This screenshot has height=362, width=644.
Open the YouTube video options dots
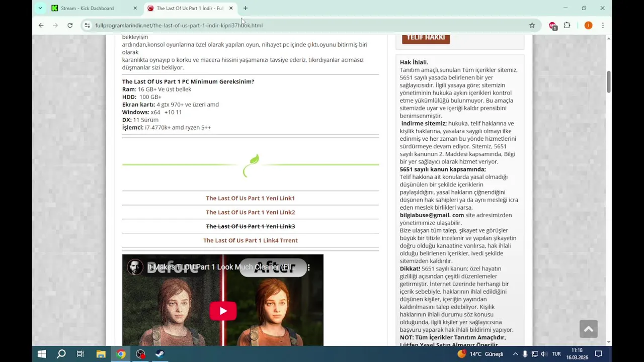(x=309, y=267)
